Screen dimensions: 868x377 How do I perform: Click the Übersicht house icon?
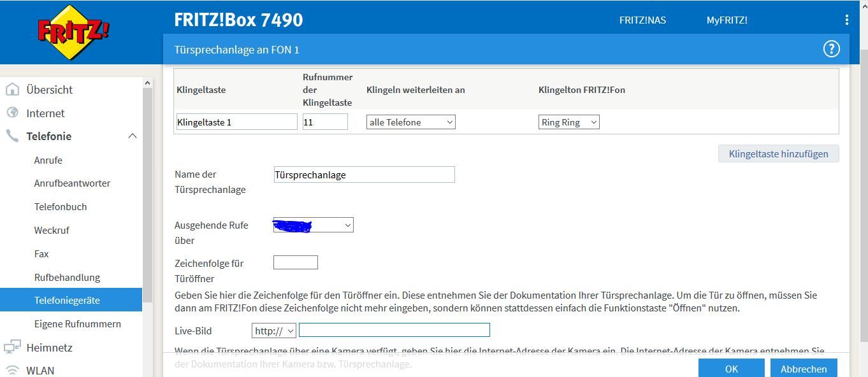(12, 90)
